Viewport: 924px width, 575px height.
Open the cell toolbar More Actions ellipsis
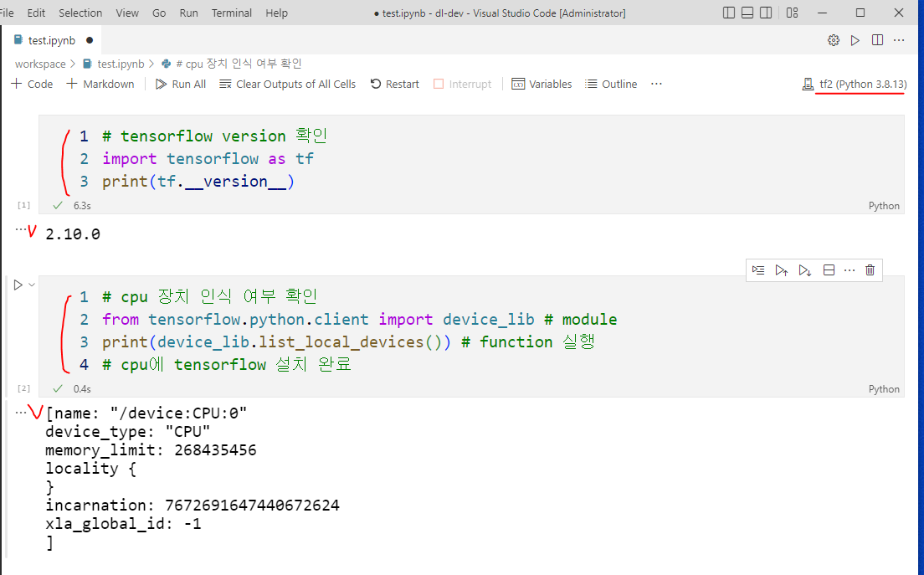[850, 270]
